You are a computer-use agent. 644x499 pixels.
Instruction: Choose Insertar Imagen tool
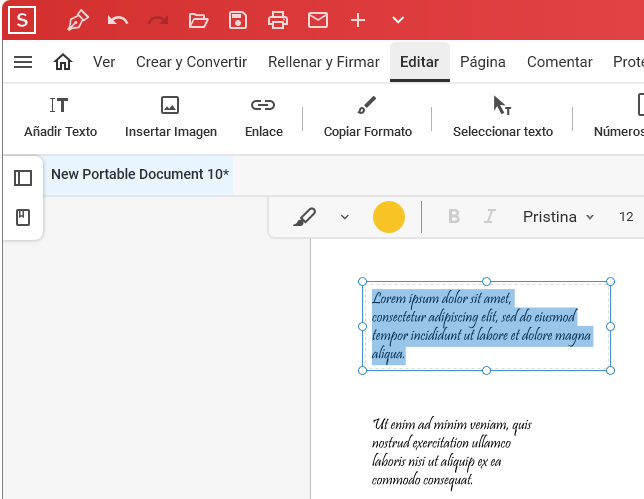(171, 117)
